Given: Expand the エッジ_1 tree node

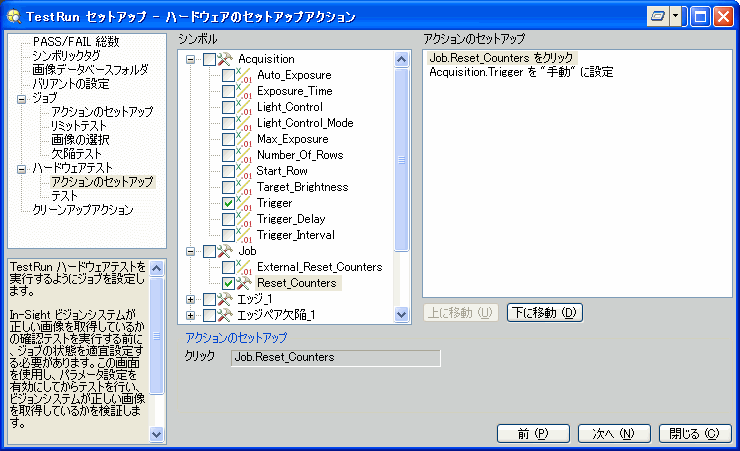Looking at the screenshot, I should (191, 299).
